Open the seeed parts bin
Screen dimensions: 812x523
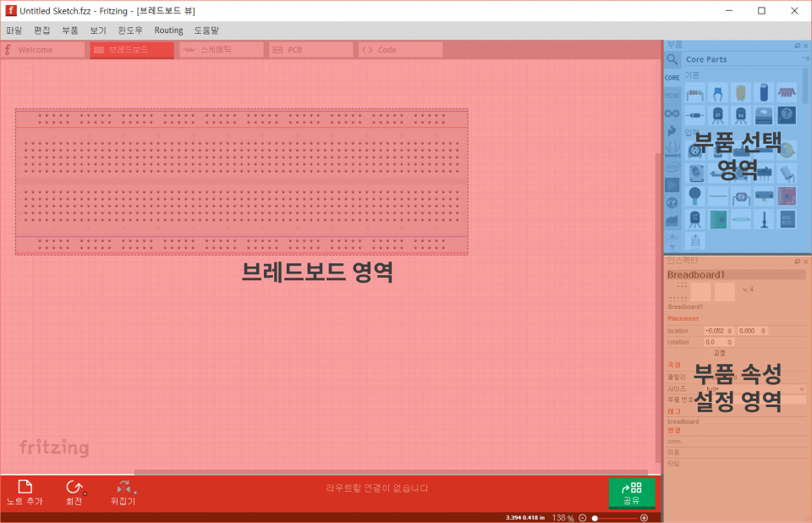[672, 149]
